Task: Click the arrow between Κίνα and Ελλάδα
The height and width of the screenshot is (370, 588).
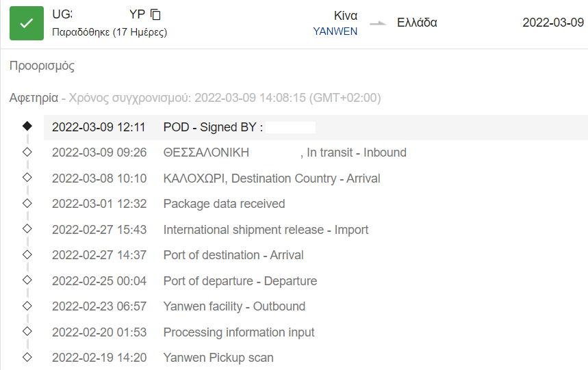Action: [378, 23]
